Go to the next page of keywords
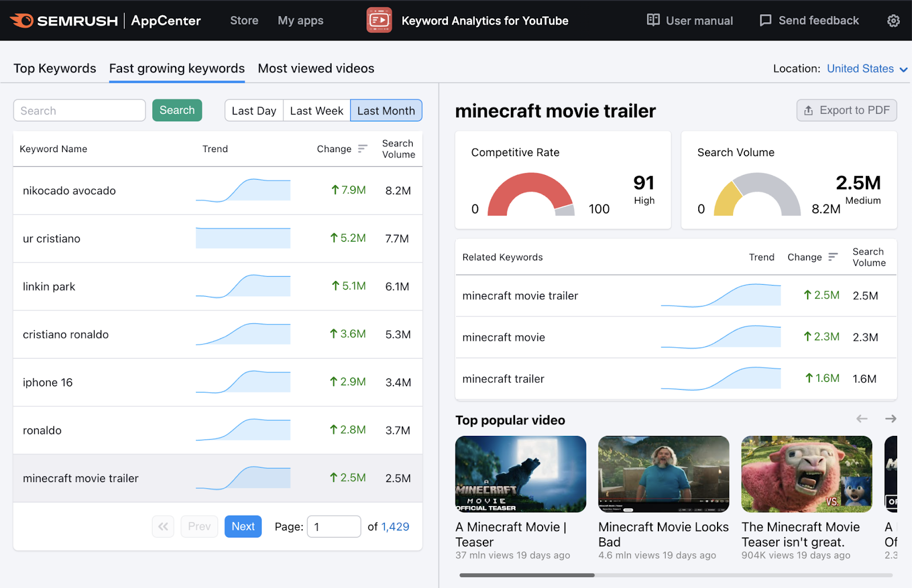This screenshot has width=912, height=588. click(x=243, y=526)
